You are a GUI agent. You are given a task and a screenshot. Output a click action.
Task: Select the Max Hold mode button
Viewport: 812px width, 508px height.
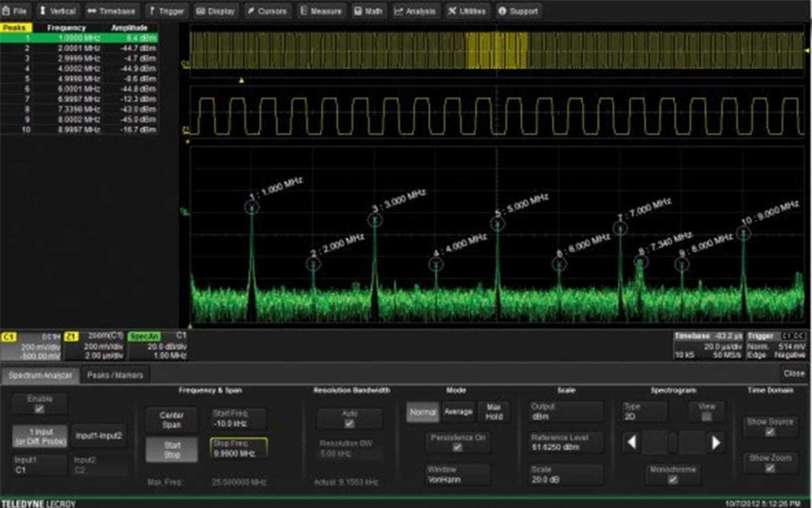[494, 412]
